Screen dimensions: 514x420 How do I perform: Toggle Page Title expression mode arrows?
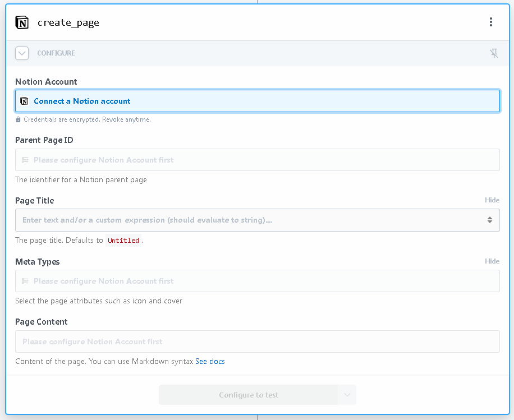[490, 220]
